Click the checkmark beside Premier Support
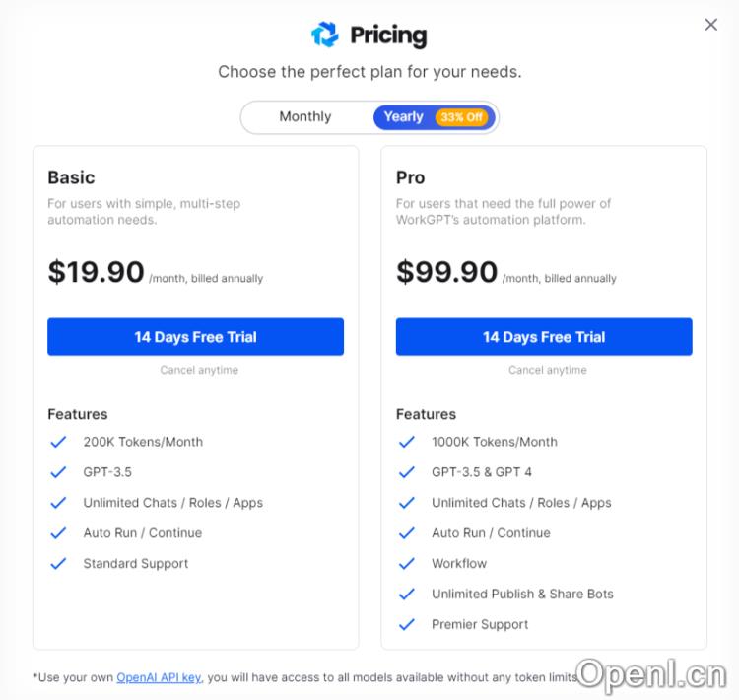Screen dimensions: 739x700 coord(407,625)
